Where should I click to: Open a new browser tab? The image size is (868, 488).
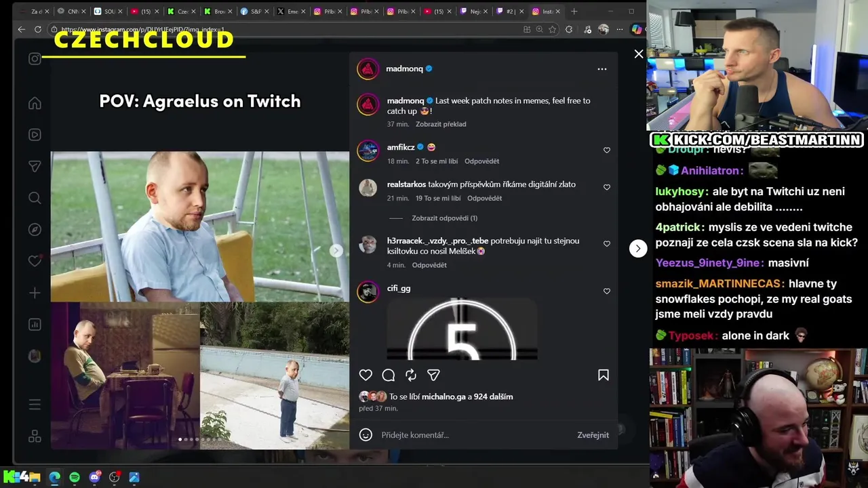point(574,12)
